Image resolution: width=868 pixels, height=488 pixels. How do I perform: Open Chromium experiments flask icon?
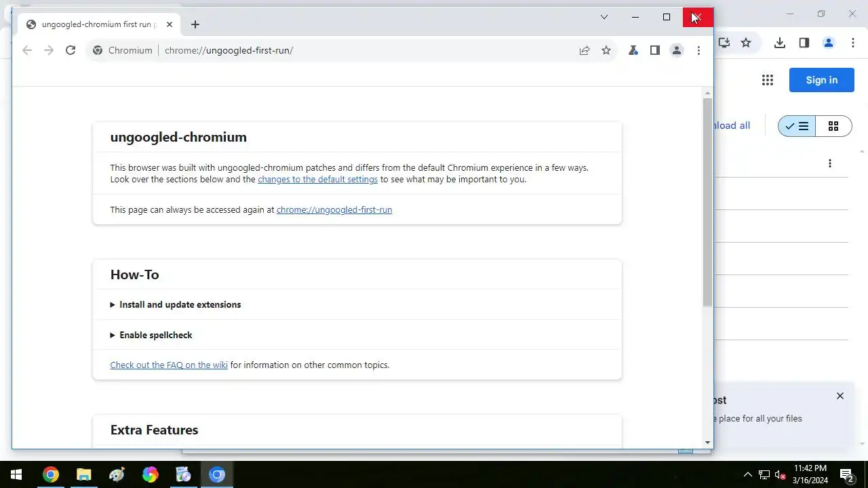633,50
